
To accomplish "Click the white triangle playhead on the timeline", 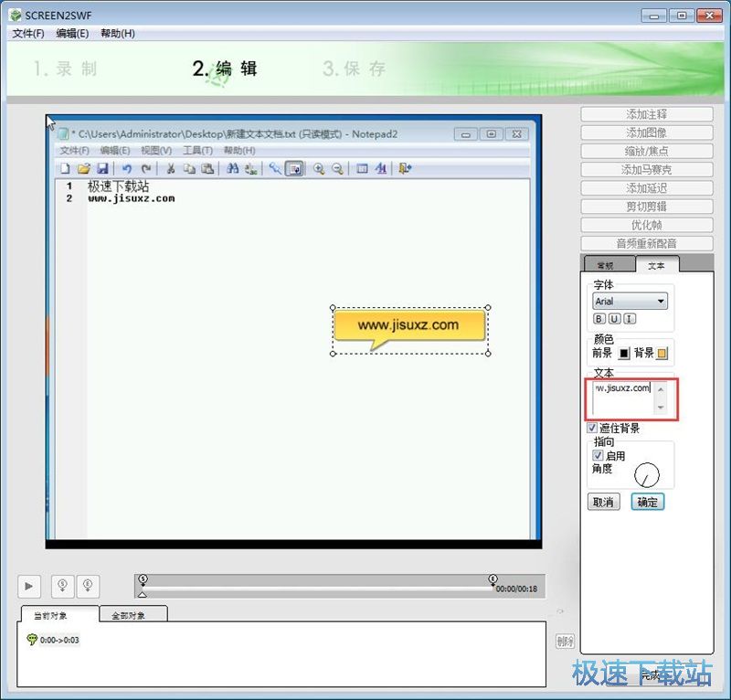I will pos(143,594).
